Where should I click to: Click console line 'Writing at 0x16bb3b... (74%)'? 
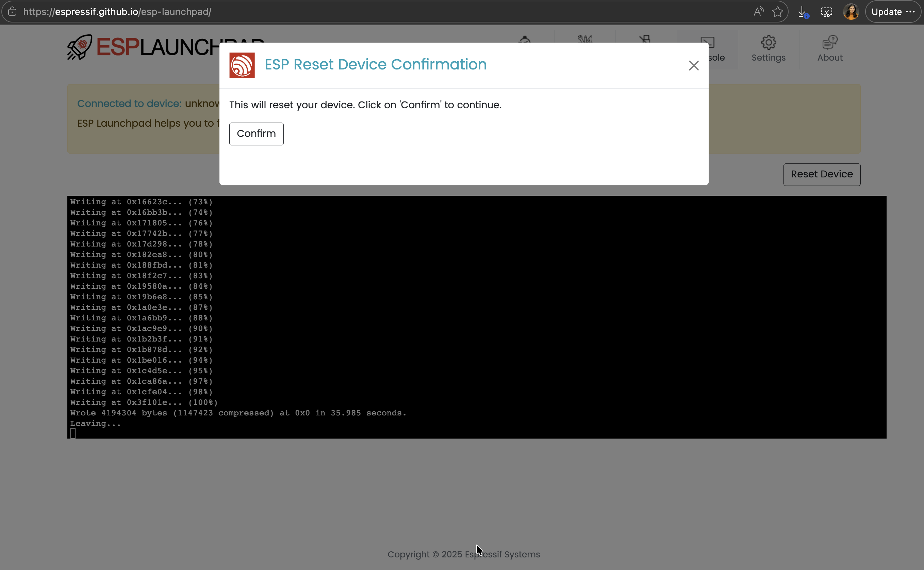click(141, 212)
